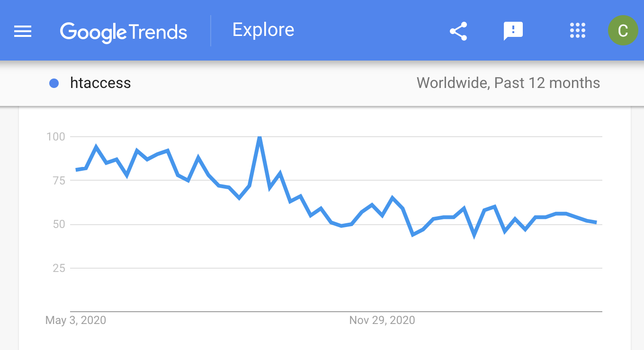Click the 75 y-axis label
The width and height of the screenshot is (644, 350).
pos(59,181)
